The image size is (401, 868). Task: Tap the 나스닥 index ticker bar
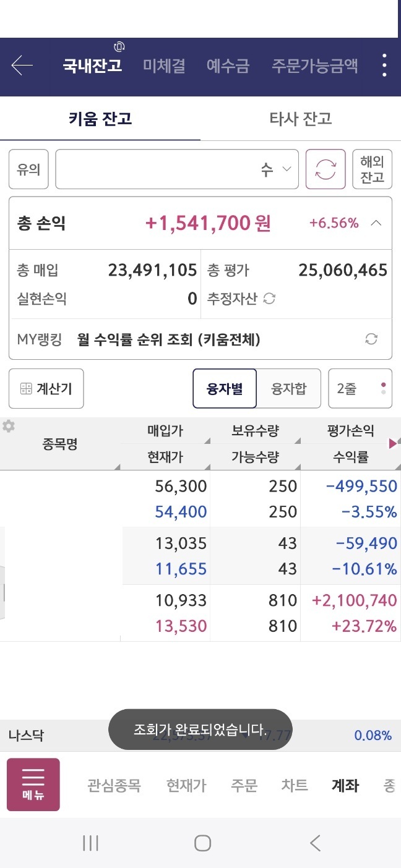click(200, 735)
